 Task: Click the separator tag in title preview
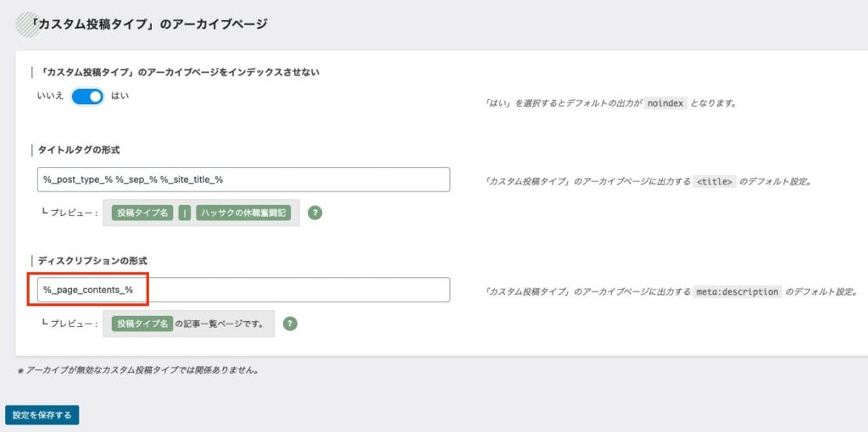pyautogui.click(x=184, y=213)
